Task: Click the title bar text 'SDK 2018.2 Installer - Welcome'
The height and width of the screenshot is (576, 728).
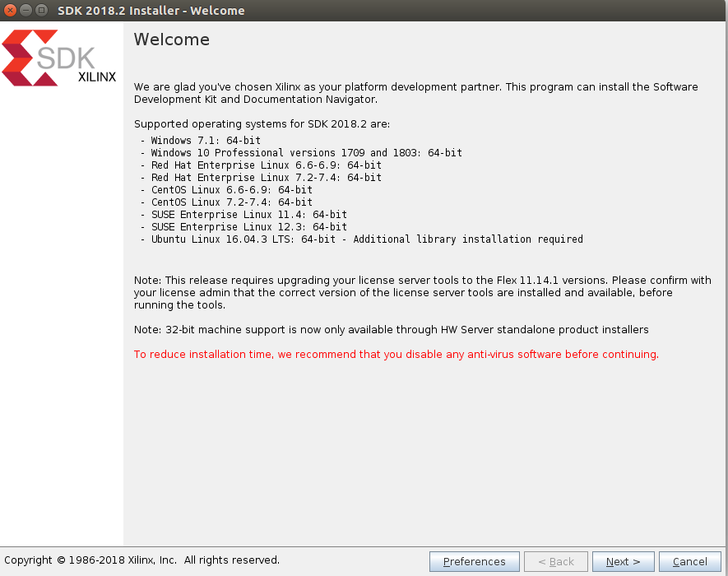Action: 151,10
